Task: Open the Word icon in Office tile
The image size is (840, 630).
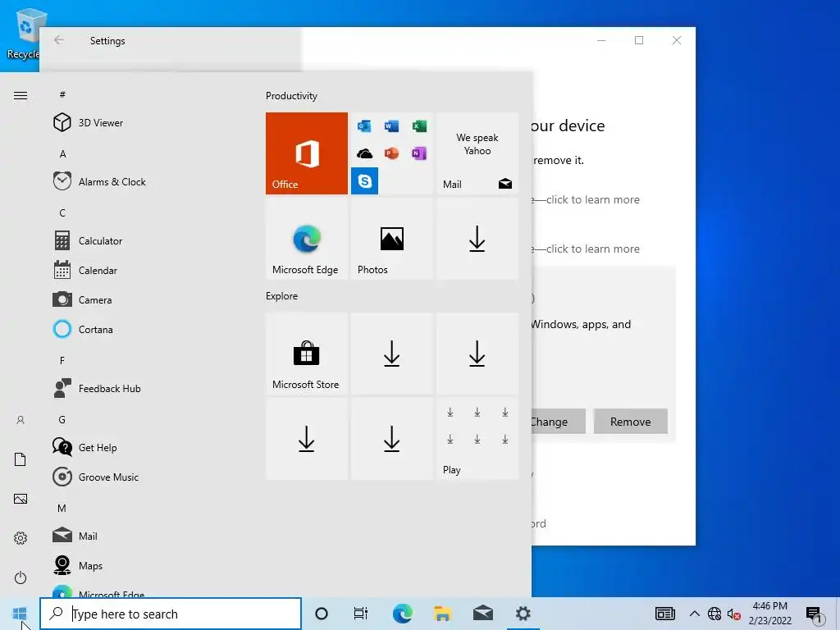Action: pos(391,126)
